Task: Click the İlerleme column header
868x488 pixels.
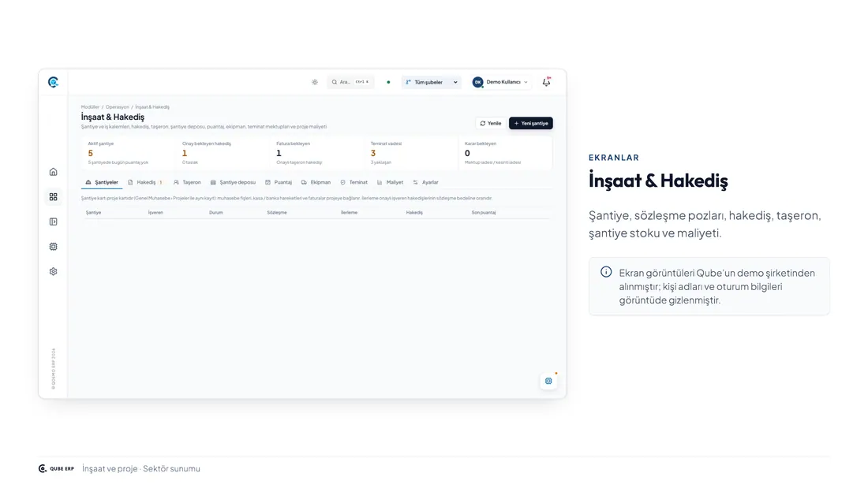Action: coord(350,212)
